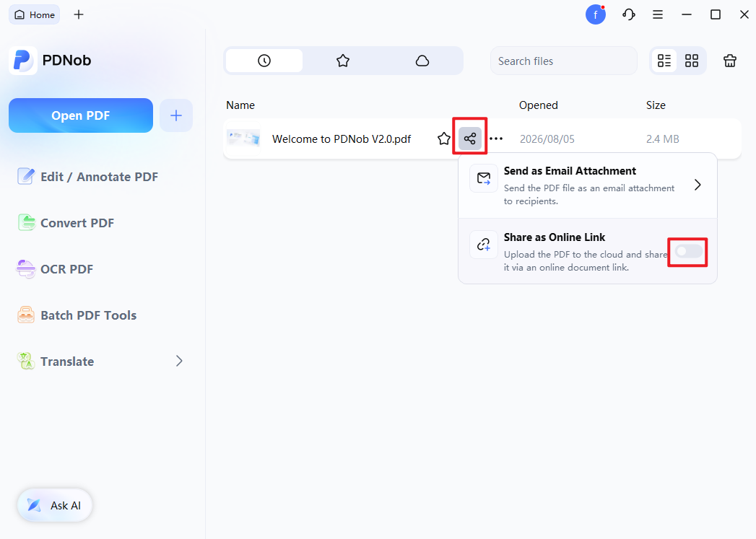The width and height of the screenshot is (756, 539).
Task: Open the recycle bin icon
Action: [730, 61]
